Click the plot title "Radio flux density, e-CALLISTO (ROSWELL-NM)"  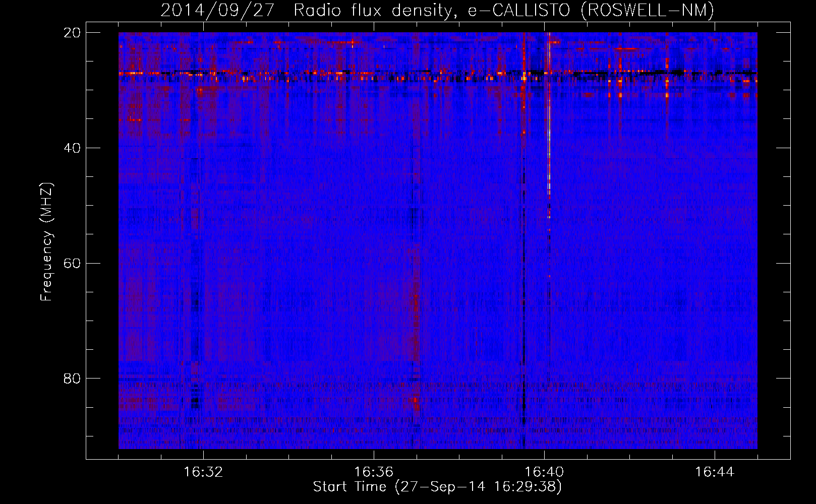503,11
